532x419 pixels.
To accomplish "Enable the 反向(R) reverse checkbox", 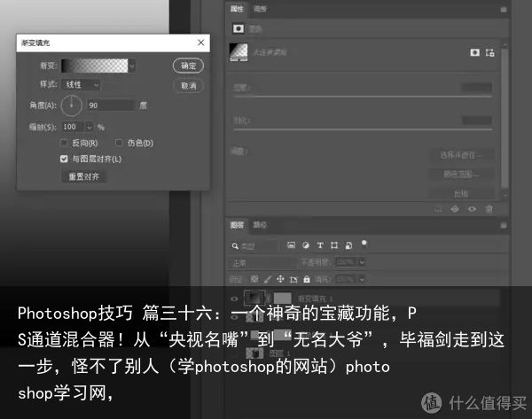I will pos(64,143).
